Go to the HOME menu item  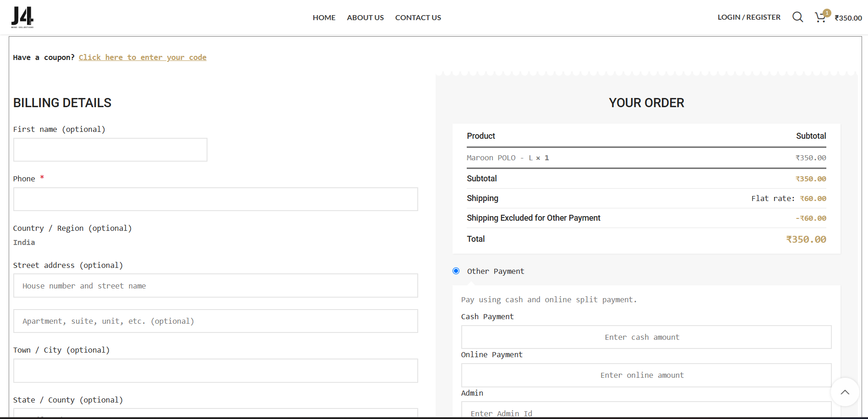coord(324,17)
